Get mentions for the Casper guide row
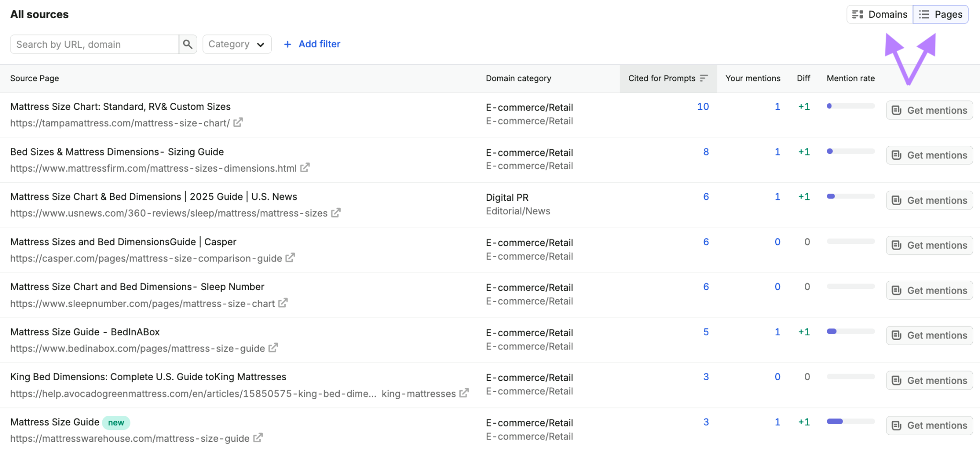The height and width of the screenshot is (449, 980). pyautogui.click(x=929, y=245)
